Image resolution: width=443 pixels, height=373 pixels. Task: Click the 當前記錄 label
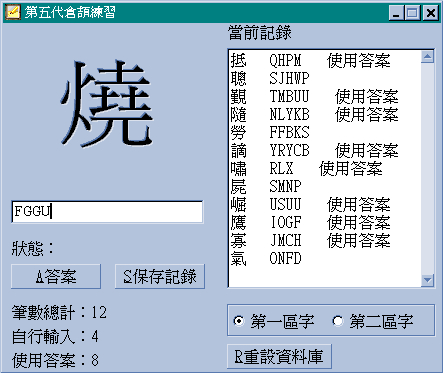pos(260,33)
